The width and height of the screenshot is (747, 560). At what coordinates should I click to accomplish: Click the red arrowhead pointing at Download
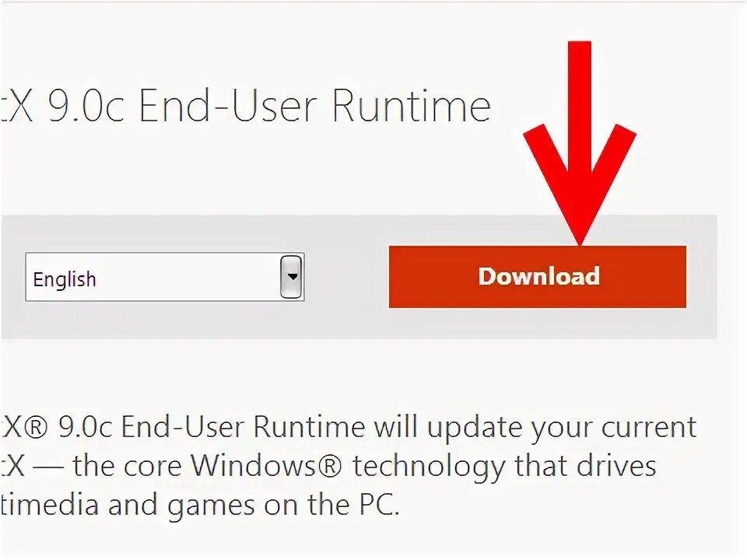pos(579,191)
